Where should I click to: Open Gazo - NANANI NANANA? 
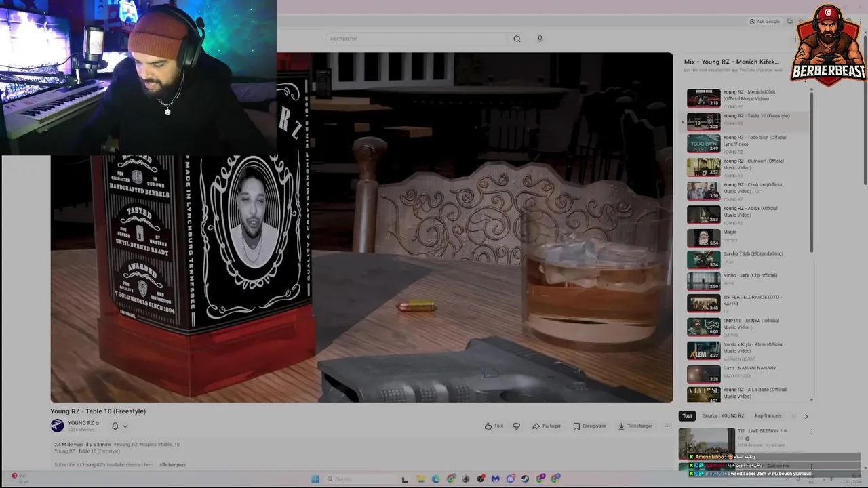tap(745, 374)
